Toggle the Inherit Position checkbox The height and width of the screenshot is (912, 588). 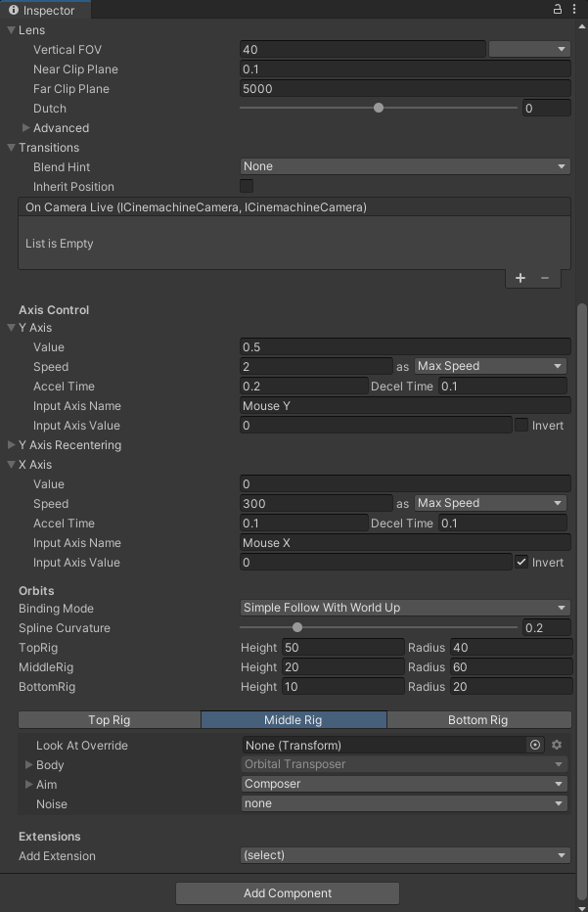click(247, 186)
